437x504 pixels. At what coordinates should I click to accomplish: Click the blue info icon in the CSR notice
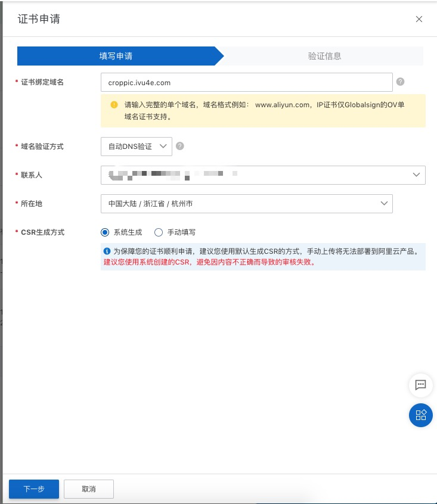pyautogui.click(x=107, y=251)
